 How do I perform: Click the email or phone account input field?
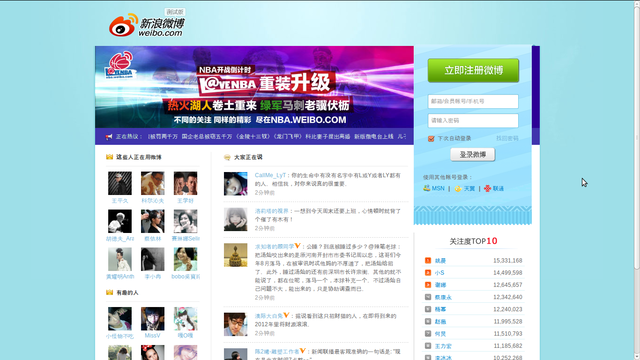tap(473, 101)
